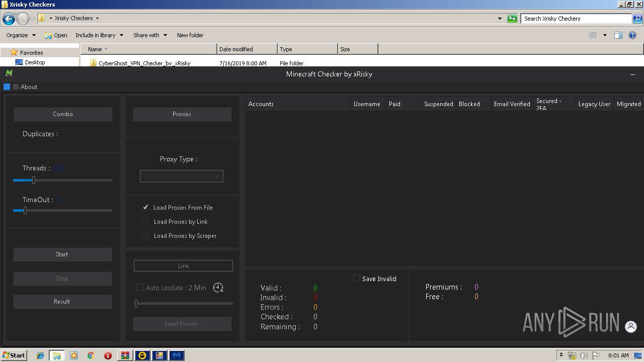
Task: Click the Stop button
Action: point(62,279)
